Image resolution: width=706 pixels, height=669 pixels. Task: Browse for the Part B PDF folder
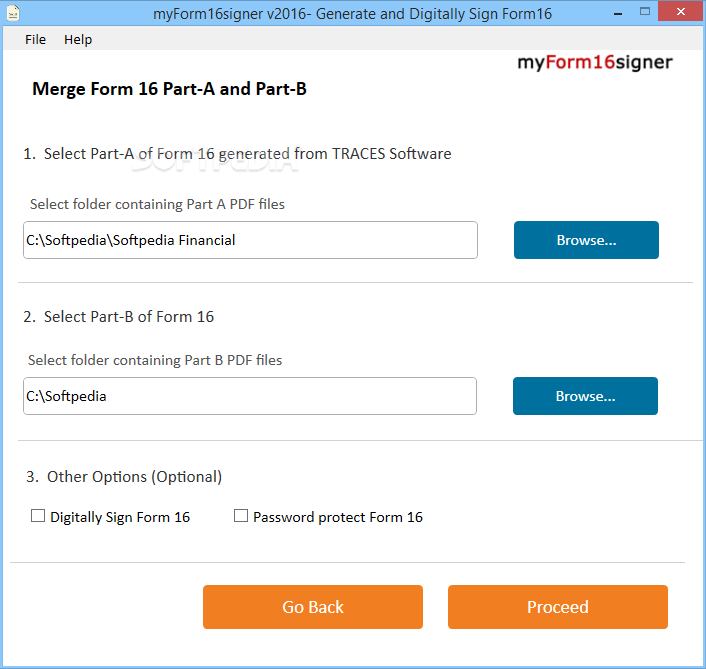(x=585, y=396)
